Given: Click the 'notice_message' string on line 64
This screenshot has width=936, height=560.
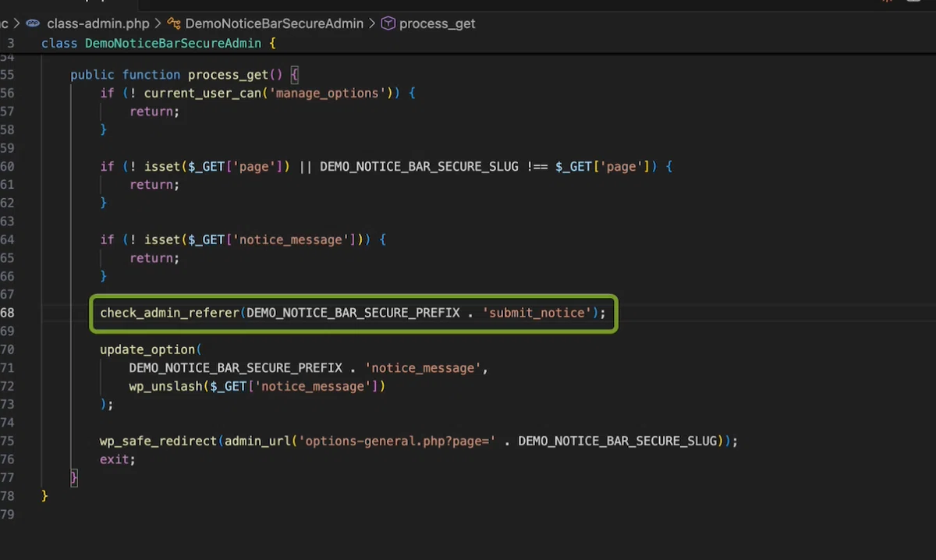Looking at the screenshot, I should point(291,240).
